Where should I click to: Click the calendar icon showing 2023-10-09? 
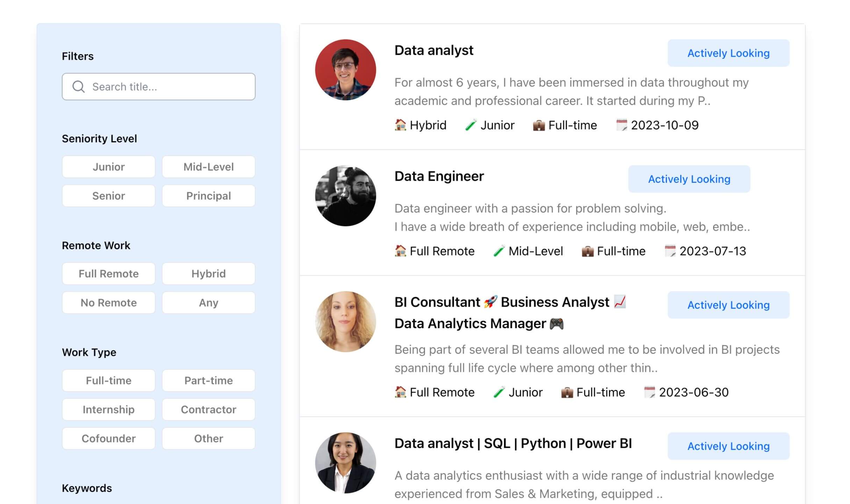pyautogui.click(x=622, y=125)
